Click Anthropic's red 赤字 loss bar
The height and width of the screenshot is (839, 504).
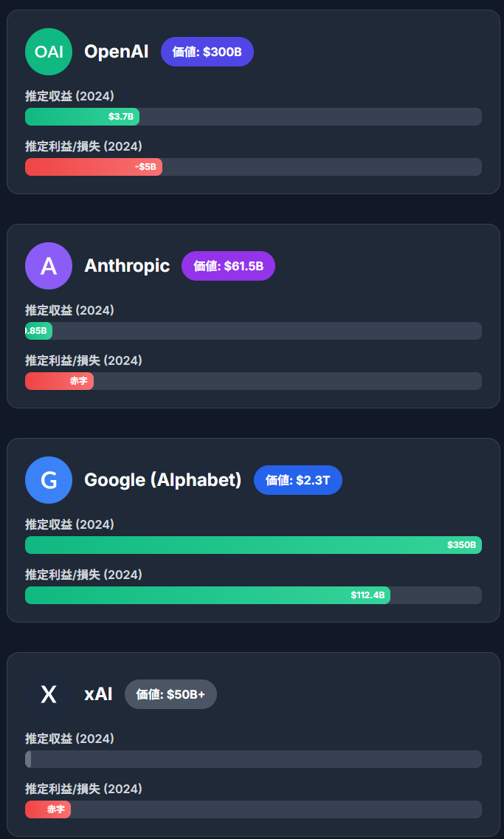click(x=59, y=381)
